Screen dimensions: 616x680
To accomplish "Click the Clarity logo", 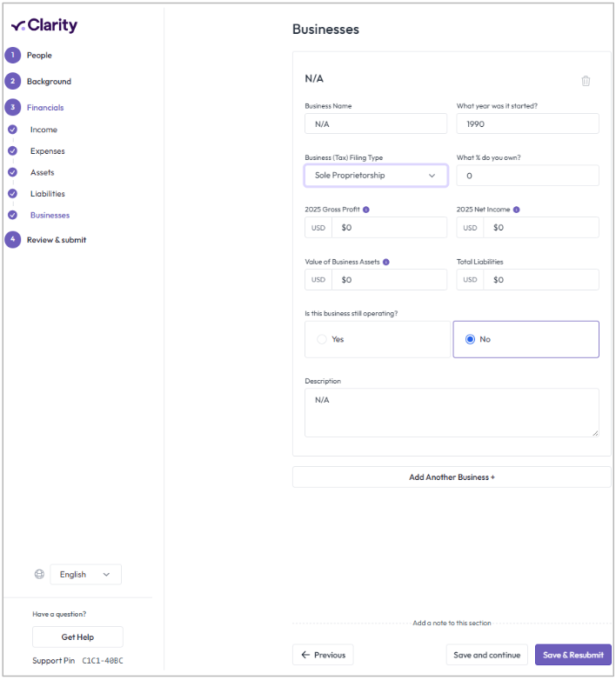I will point(44,25).
